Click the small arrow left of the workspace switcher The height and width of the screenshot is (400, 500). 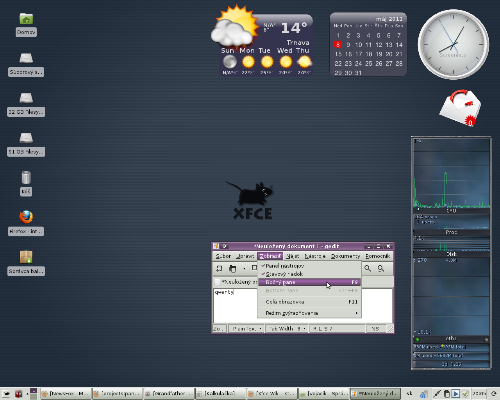[27, 394]
